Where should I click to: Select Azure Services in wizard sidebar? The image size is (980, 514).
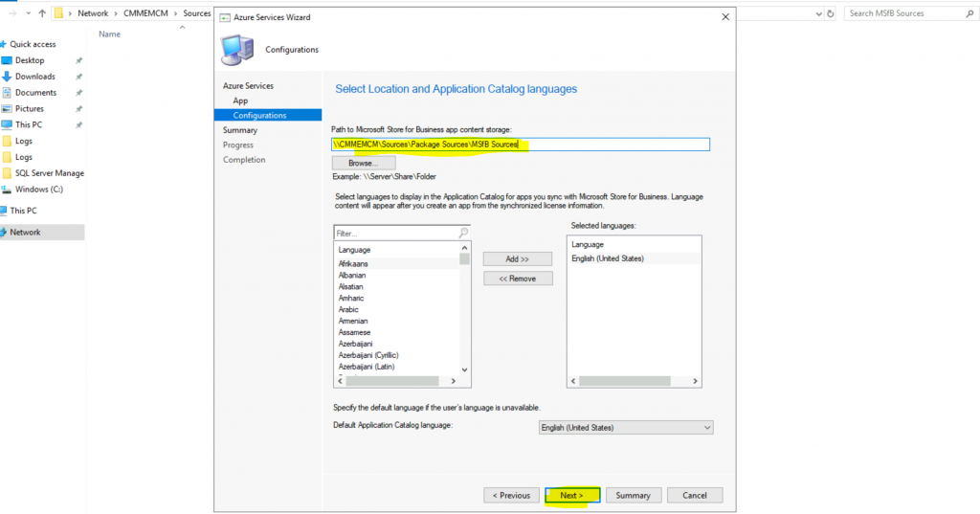tap(248, 86)
